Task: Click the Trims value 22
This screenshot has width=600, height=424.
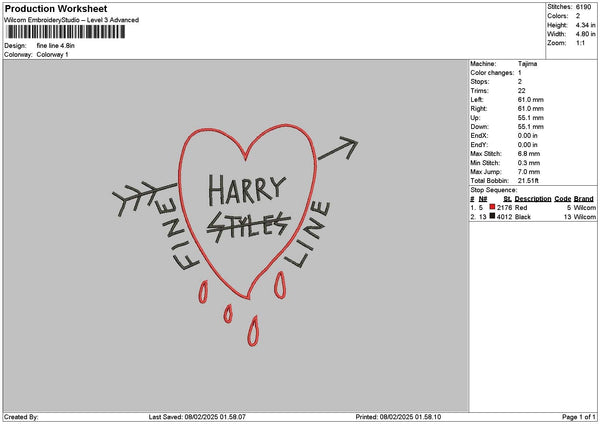Action: [522, 91]
